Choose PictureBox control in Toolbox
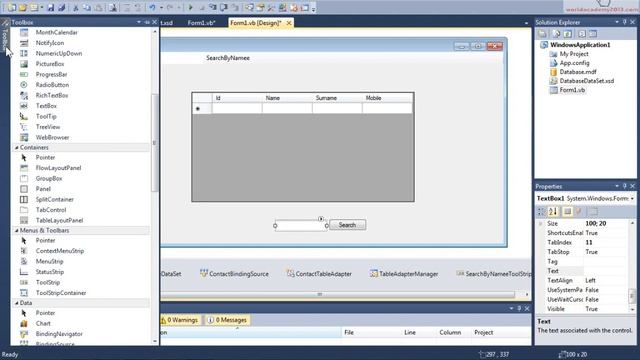This screenshot has height=360, width=640. pos(50,64)
